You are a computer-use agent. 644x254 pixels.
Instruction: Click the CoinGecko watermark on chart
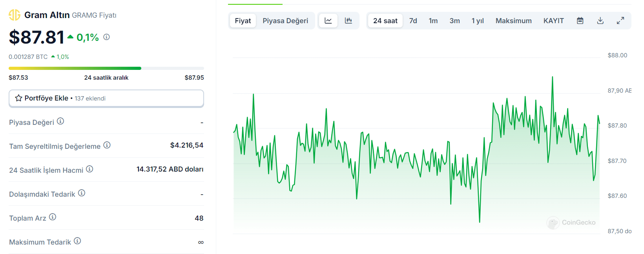(571, 223)
